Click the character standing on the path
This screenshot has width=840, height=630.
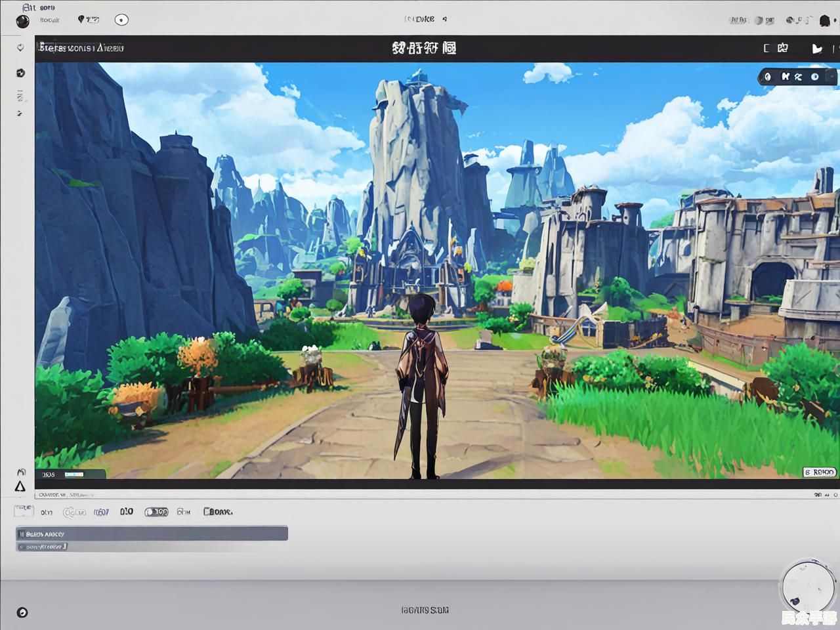pyautogui.click(x=421, y=387)
